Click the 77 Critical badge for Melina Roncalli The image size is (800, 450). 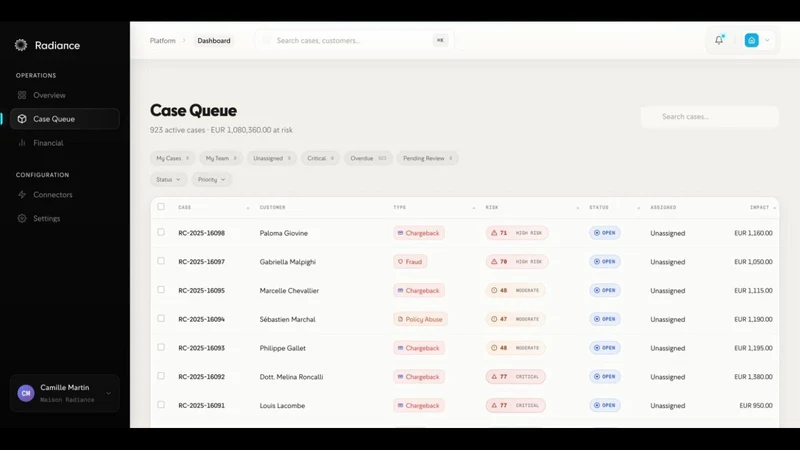515,377
